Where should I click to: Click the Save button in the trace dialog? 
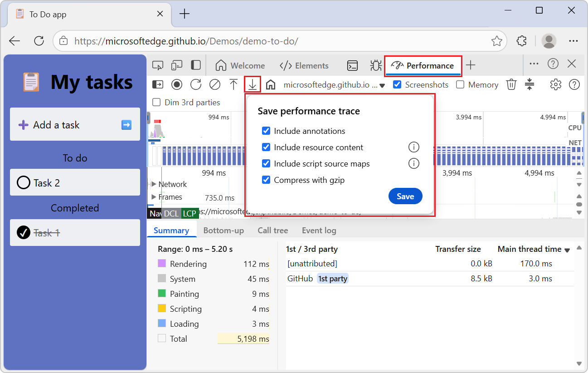click(x=405, y=196)
